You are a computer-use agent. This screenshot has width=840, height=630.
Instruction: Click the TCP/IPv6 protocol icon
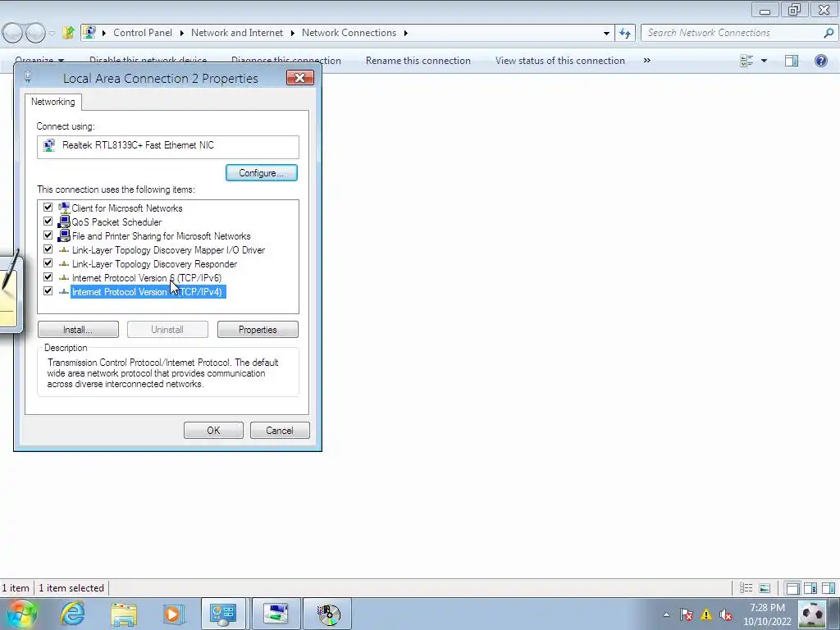[64, 277]
